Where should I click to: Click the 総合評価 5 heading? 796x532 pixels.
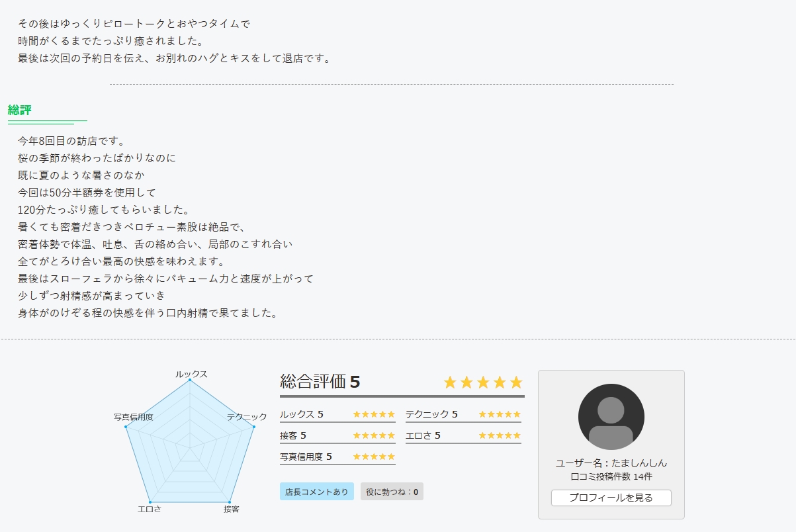tap(320, 382)
